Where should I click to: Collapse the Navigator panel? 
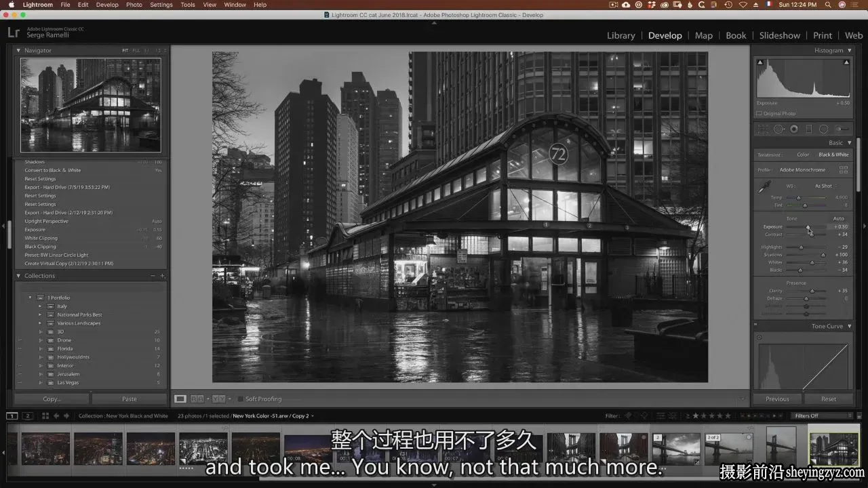point(18,50)
